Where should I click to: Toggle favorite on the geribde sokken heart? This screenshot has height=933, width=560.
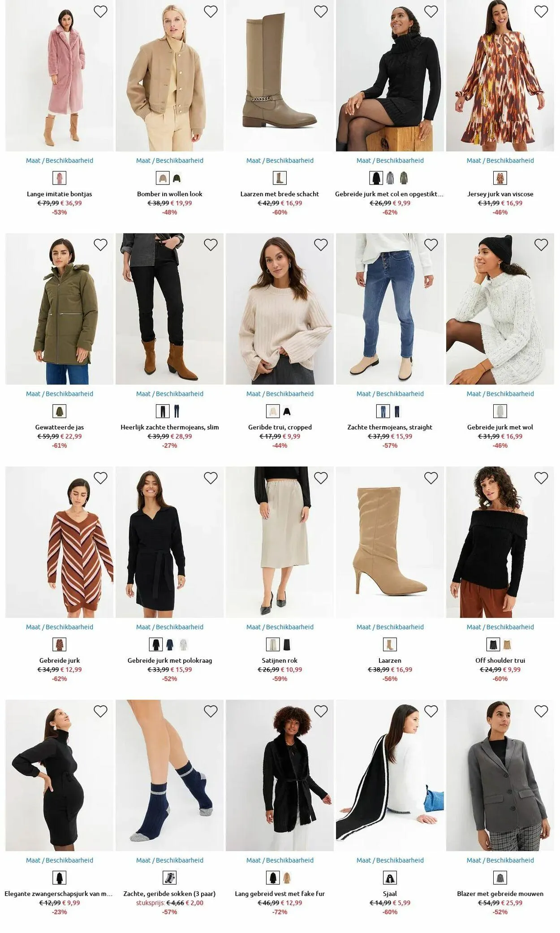[211, 711]
